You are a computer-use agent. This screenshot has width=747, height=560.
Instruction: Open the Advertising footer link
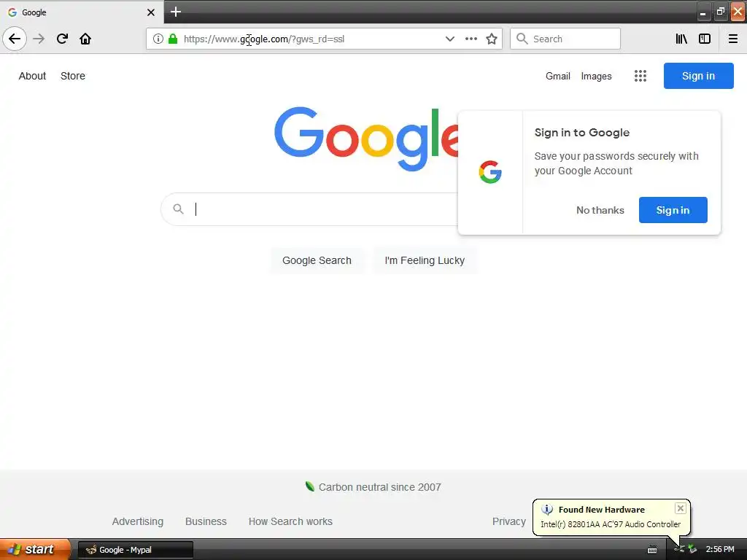[138, 521]
